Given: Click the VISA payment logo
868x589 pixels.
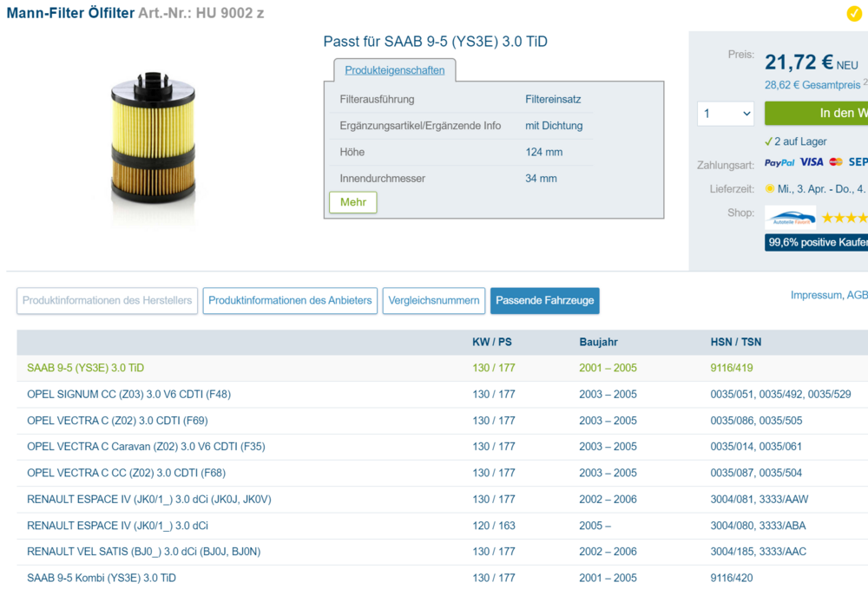Looking at the screenshot, I should [812, 161].
